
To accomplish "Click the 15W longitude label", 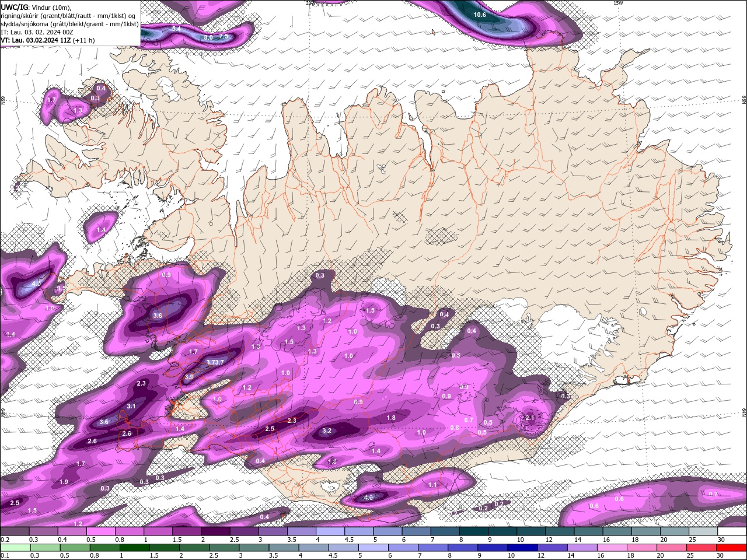I will pyautogui.click(x=618, y=3).
